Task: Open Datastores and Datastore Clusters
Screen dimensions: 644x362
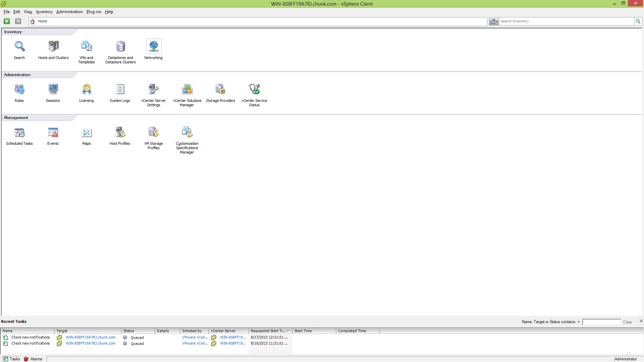Action: pyautogui.click(x=120, y=47)
